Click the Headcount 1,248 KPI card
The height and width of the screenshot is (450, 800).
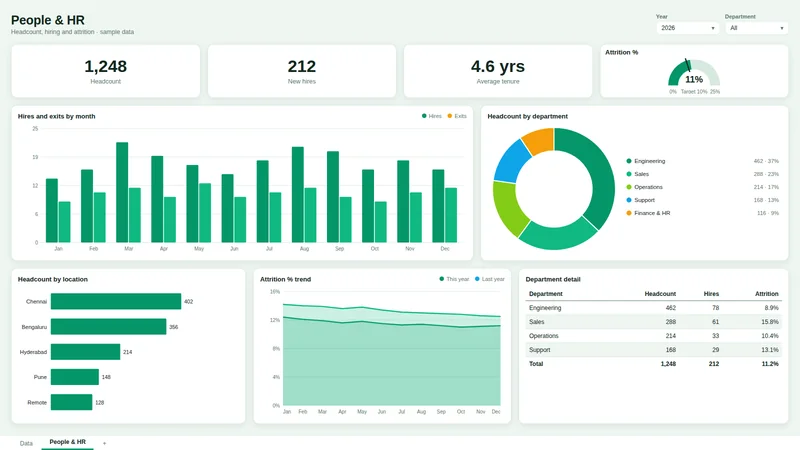tap(106, 71)
